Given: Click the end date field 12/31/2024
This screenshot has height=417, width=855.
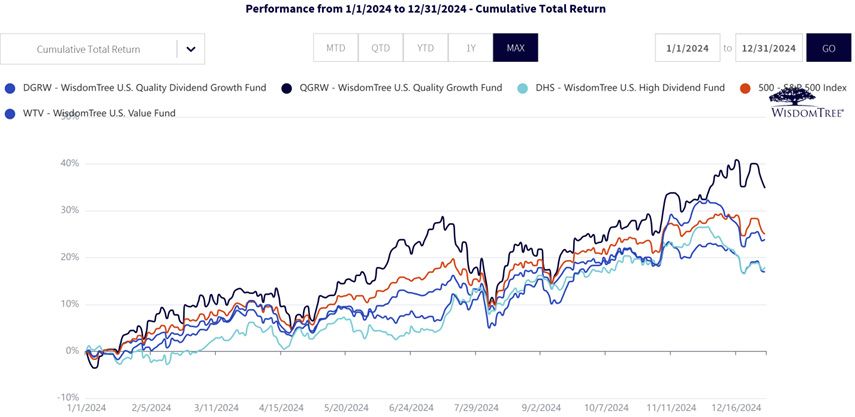Looking at the screenshot, I should pos(769,48).
